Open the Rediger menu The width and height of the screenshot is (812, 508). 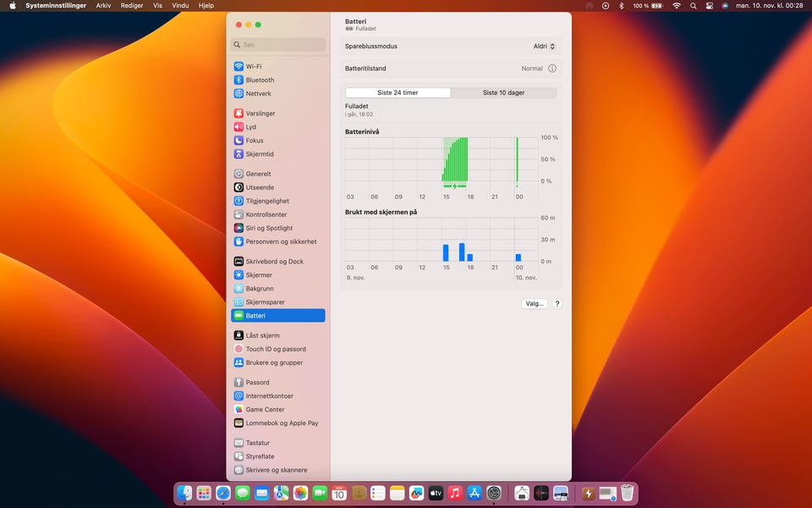coord(132,5)
